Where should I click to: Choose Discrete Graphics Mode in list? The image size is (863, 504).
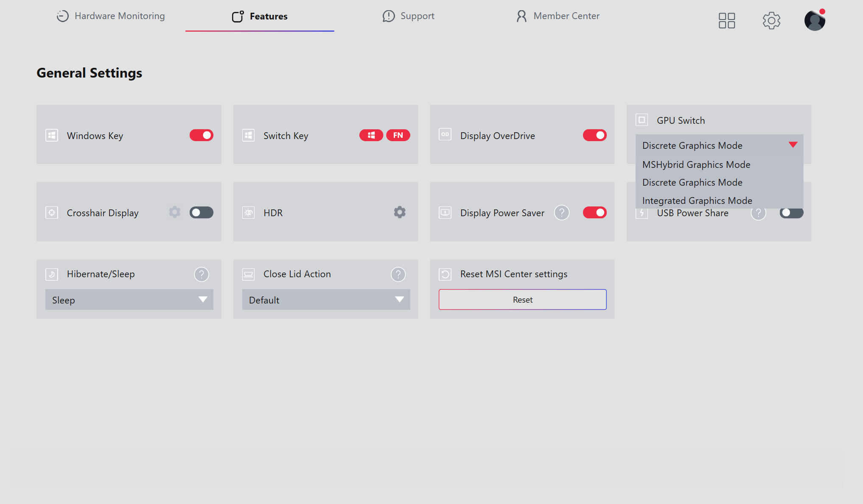pyautogui.click(x=720, y=182)
